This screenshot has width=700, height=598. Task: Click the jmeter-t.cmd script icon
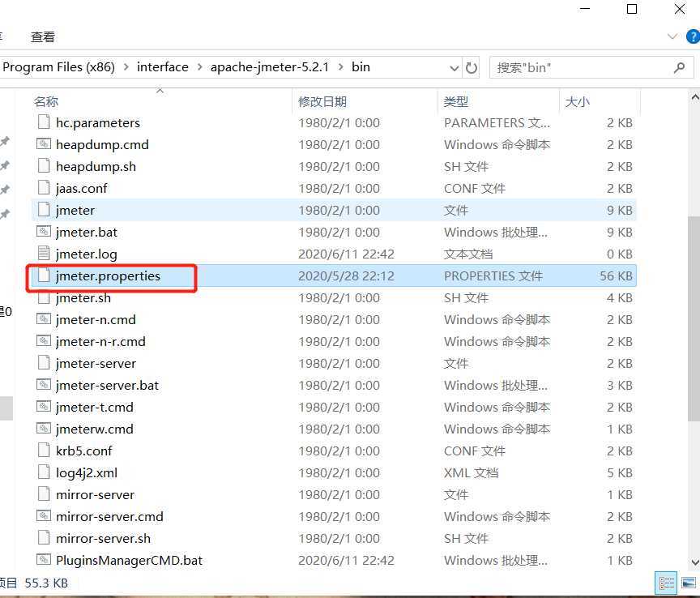tap(44, 407)
